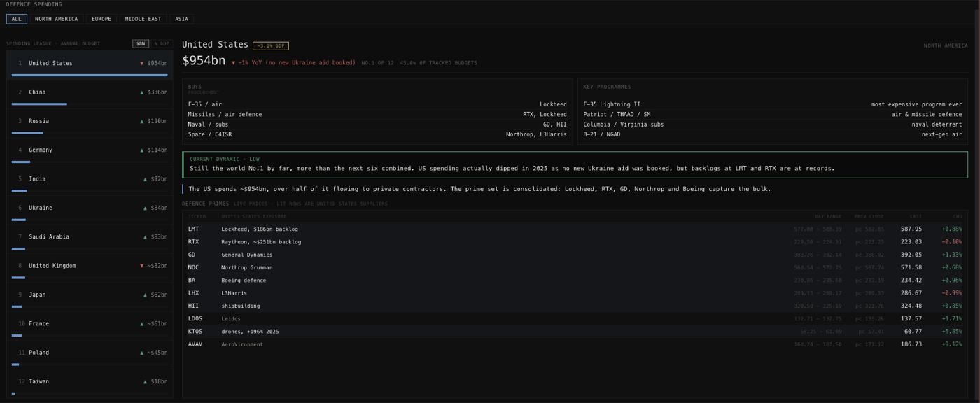
Task: Click the blue bar under Germany
Action: tap(21, 162)
